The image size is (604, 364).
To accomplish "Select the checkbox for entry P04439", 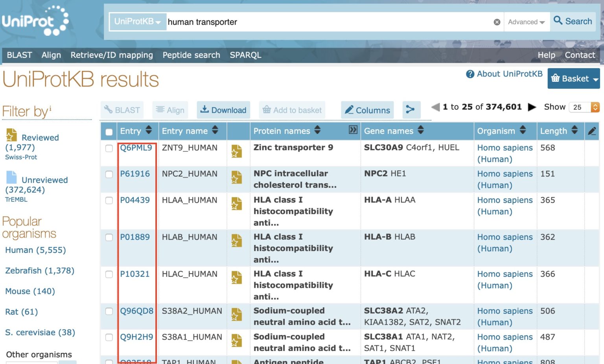I will (x=109, y=200).
